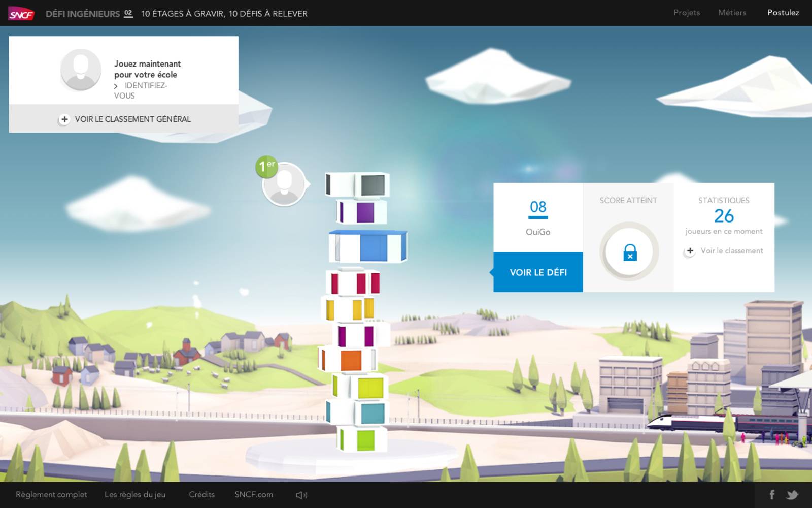
Task: Click the locked score padlock icon
Action: (x=630, y=252)
